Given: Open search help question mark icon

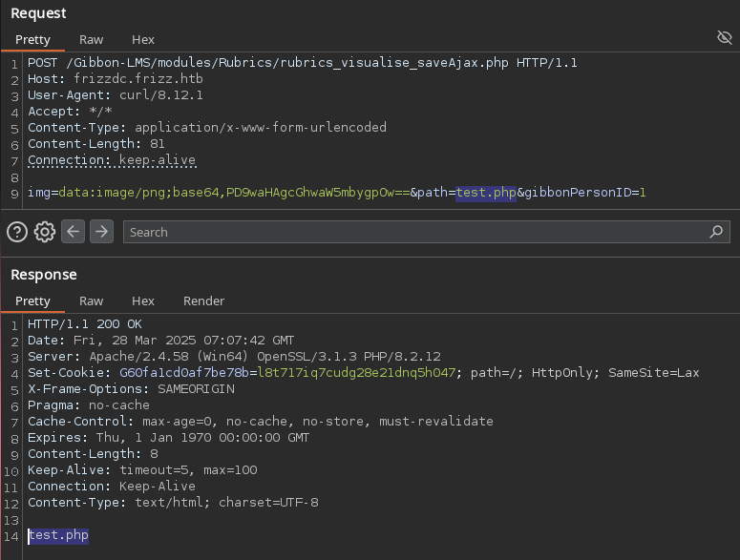Looking at the screenshot, I should tap(17, 232).
